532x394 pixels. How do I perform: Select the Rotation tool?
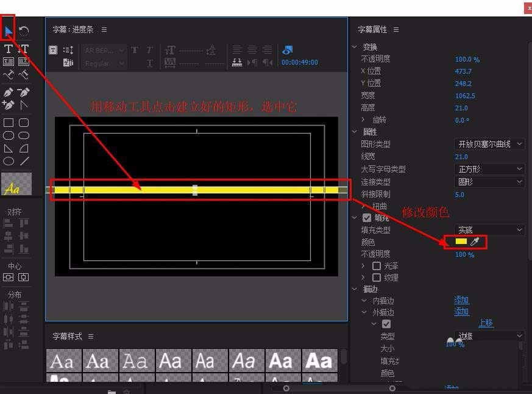tap(23, 29)
